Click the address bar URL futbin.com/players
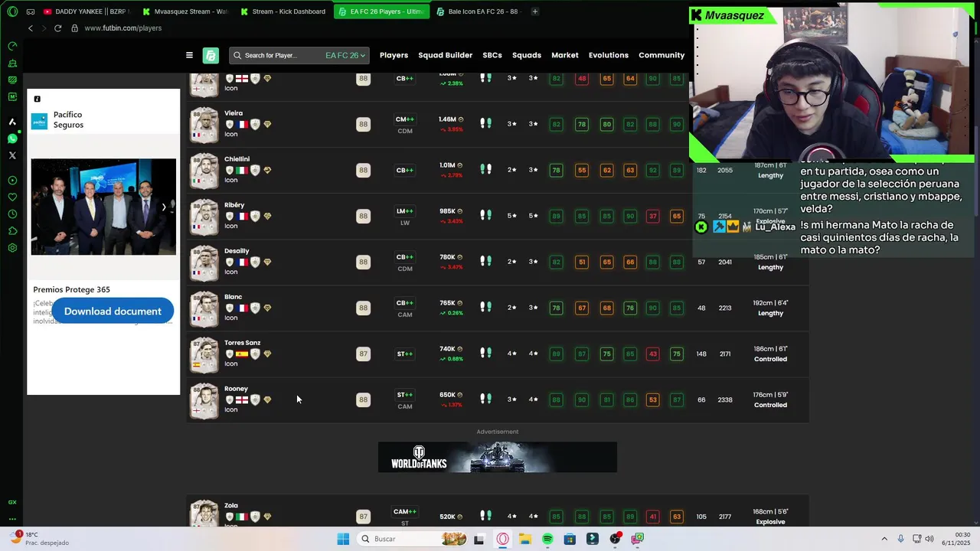This screenshot has width=980, height=551. pyautogui.click(x=123, y=28)
